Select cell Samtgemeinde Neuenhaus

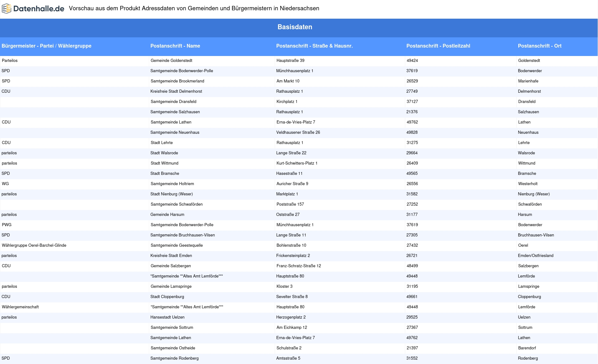pyautogui.click(x=175, y=133)
